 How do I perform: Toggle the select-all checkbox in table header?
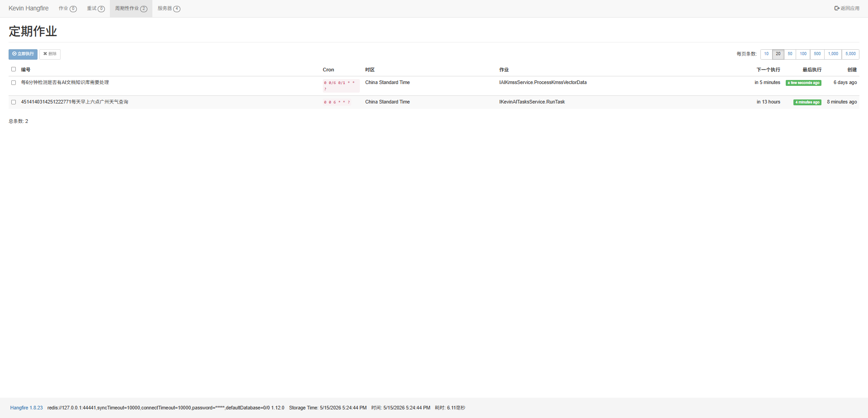[x=14, y=69]
